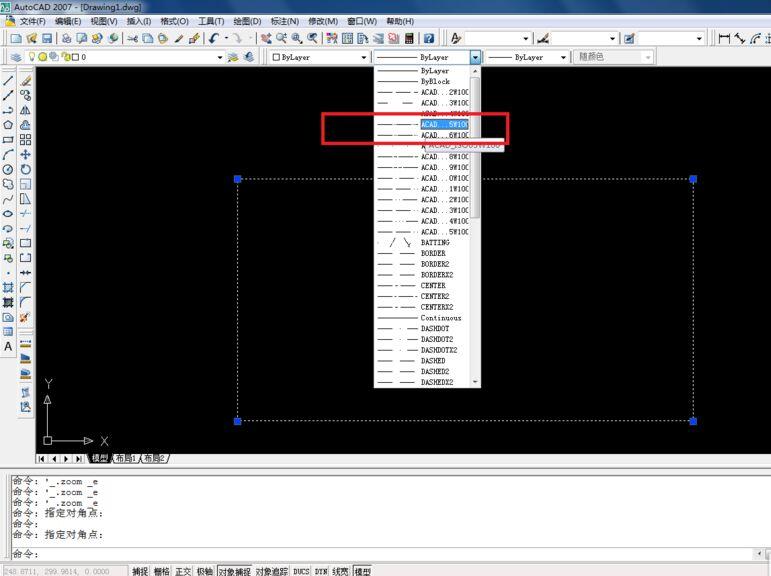Select the Hatch tool

coord(8,287)
